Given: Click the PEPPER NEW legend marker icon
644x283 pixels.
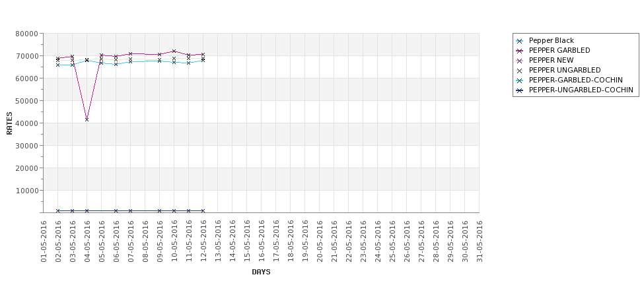Looking at the screenshot, I should 520,61.
